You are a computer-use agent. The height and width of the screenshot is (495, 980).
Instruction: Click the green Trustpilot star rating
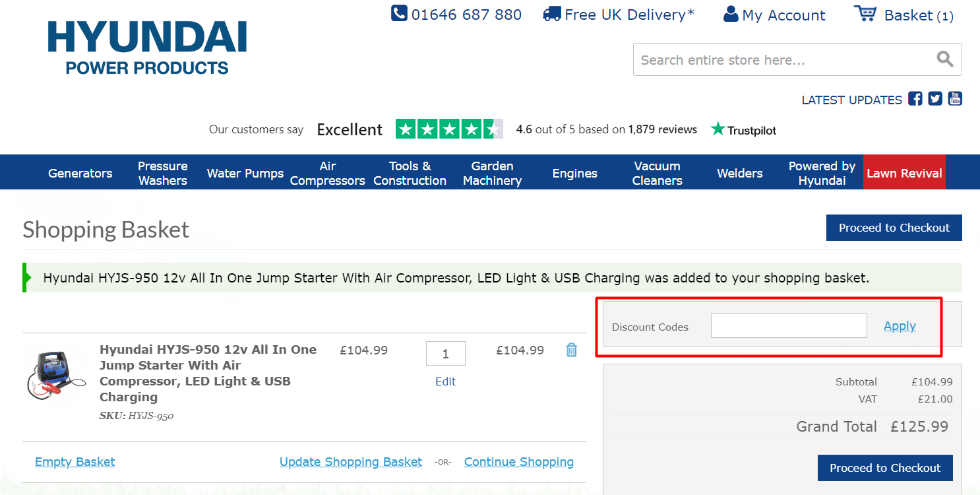tap(449, 129)
